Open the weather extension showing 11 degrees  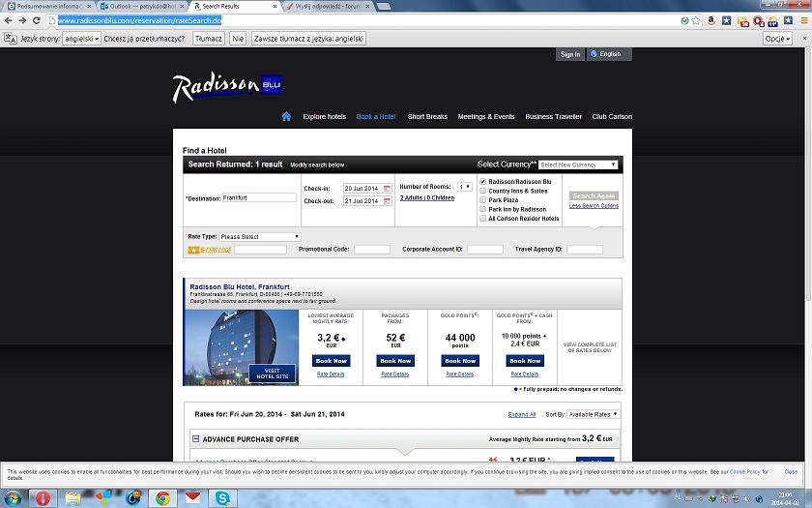pos(773,21)
